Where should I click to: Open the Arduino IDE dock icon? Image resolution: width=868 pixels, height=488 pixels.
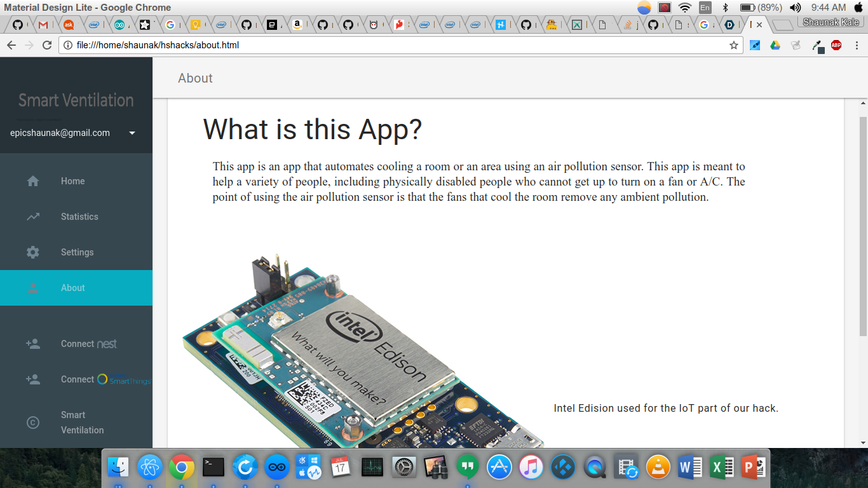[277, 468]
